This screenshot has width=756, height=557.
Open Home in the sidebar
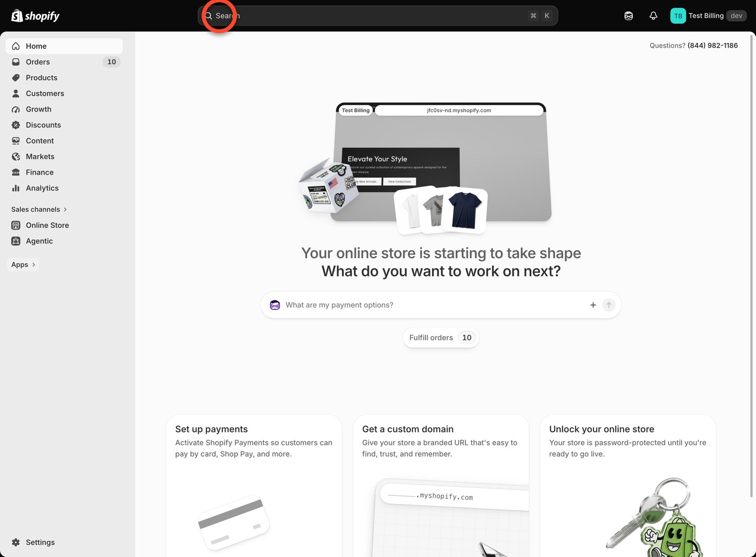click(x=64, y=46)
